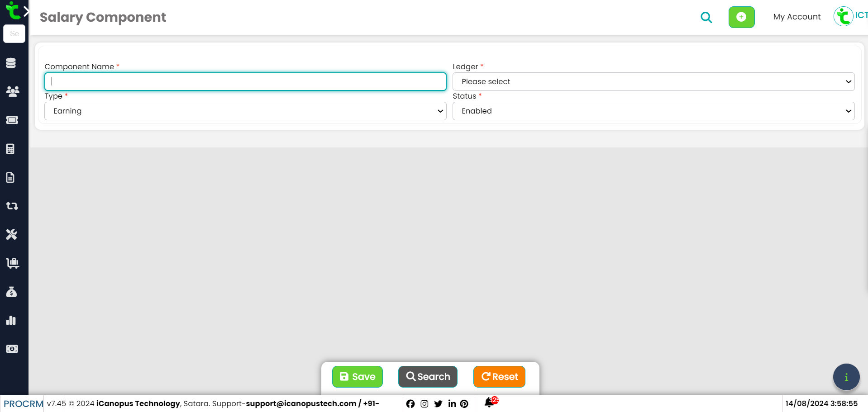Click the bar chart reports icon

point(11,321)
